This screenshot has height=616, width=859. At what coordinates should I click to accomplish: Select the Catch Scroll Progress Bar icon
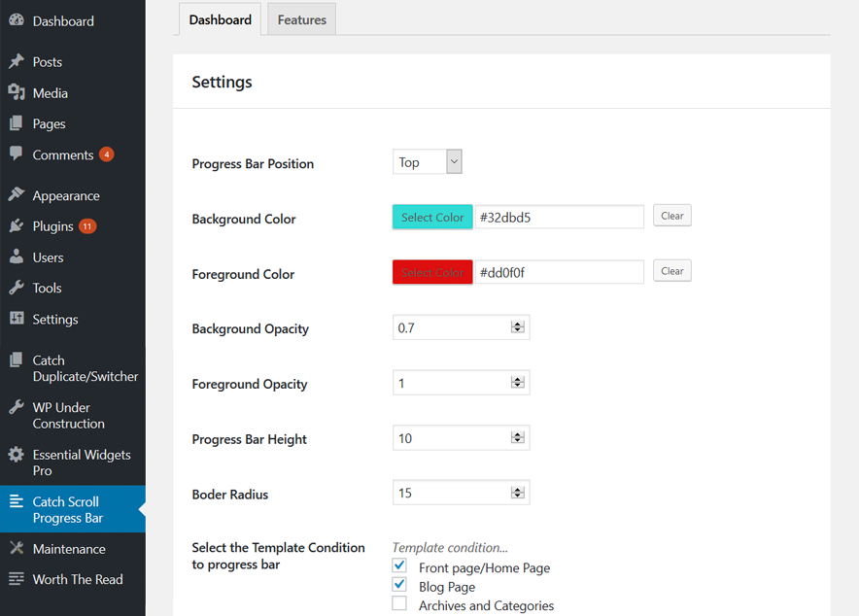17,501
